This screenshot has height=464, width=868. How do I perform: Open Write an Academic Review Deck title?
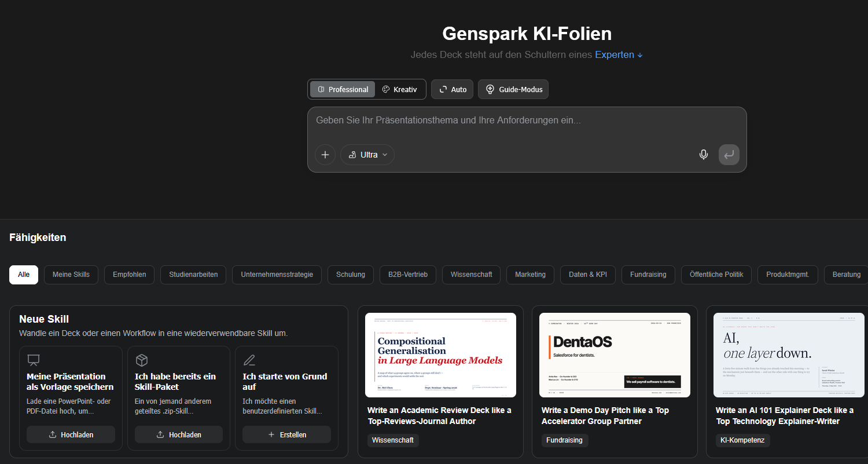pyautogui.click(x=439, y=416)
